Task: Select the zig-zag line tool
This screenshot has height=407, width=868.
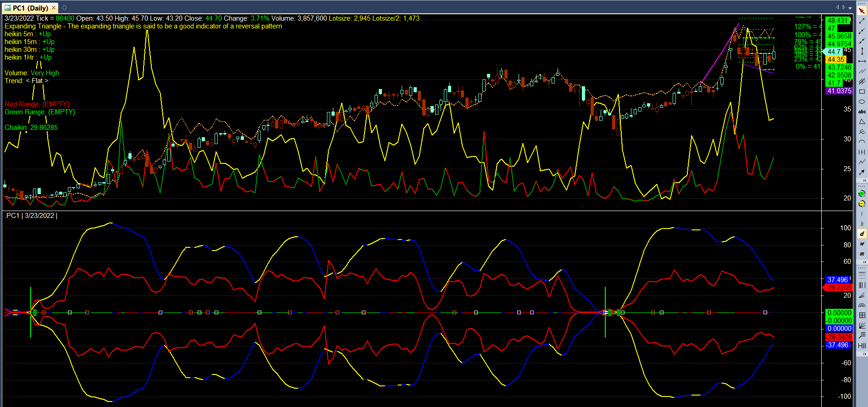Action: pyautogui.click(x=862, y=162)
